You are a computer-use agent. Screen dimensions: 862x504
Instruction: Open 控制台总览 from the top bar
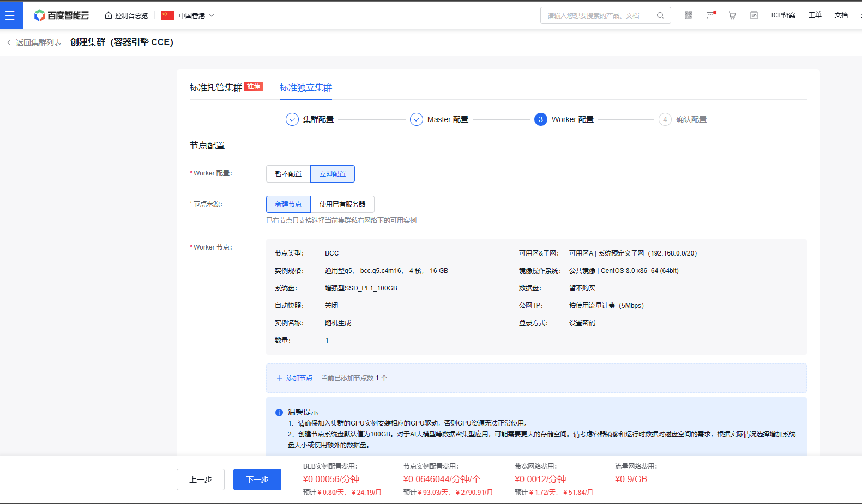click(131, 16)
